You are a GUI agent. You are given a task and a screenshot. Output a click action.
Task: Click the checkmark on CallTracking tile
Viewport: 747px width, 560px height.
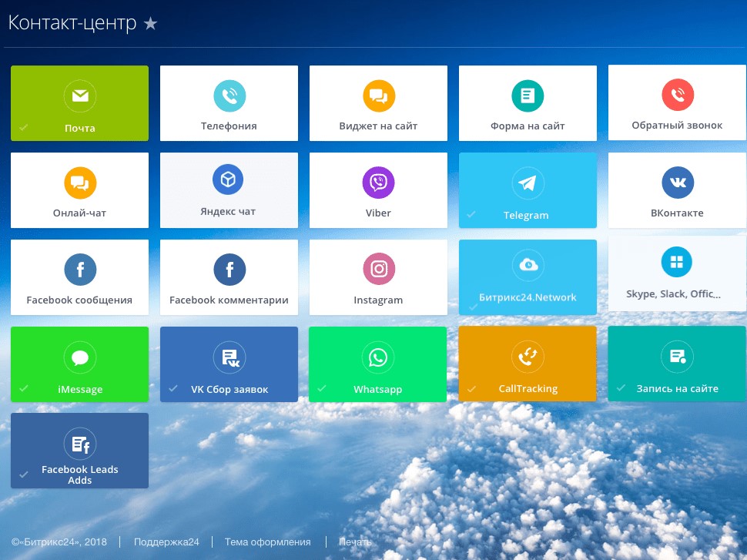(x=471, y=388)
